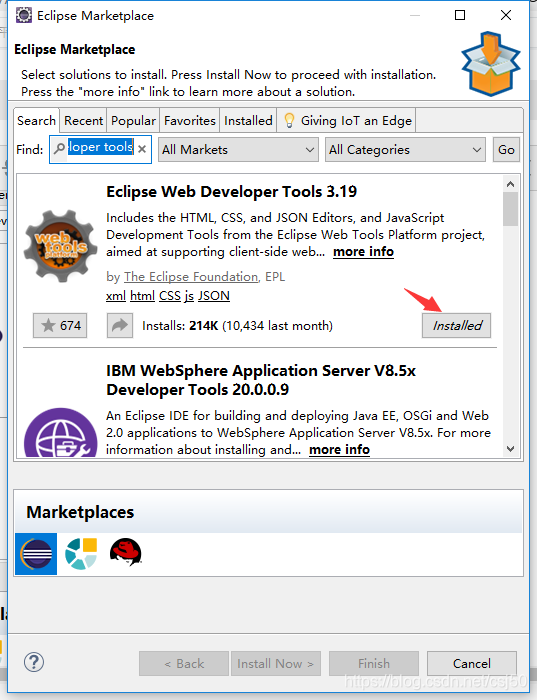Click the search magnifier icon in Find
The image size is (537, 700).
coord(59,149)
